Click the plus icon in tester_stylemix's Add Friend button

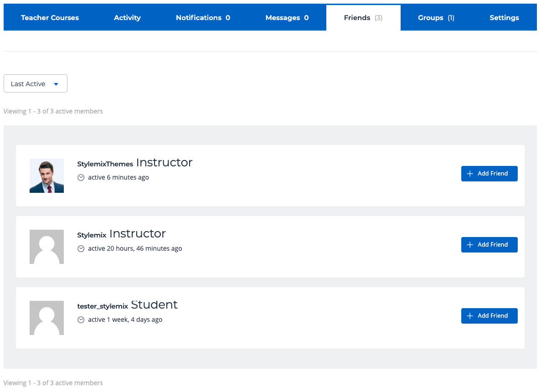pyautogui.click(x=470, y=316)
